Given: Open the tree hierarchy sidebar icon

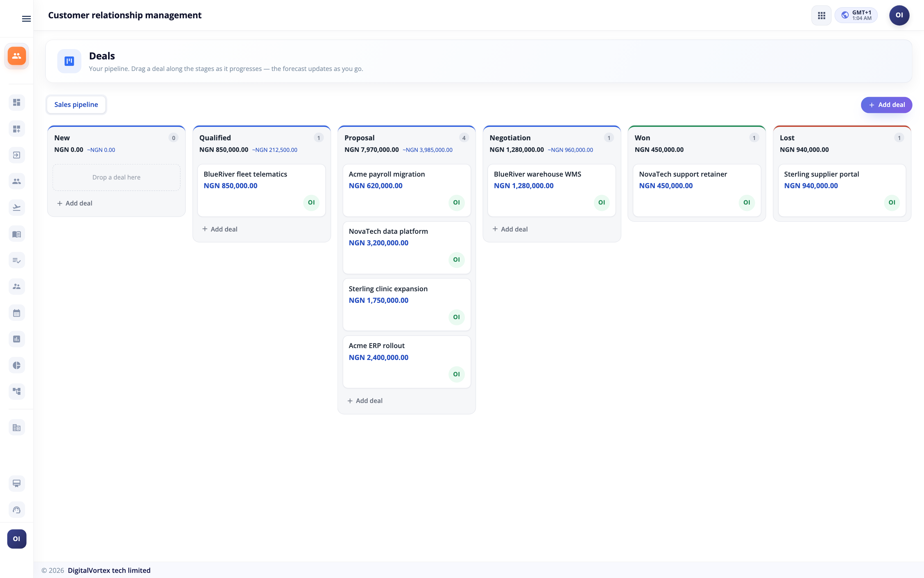Looking at the screenshot, I should point(16,391).
